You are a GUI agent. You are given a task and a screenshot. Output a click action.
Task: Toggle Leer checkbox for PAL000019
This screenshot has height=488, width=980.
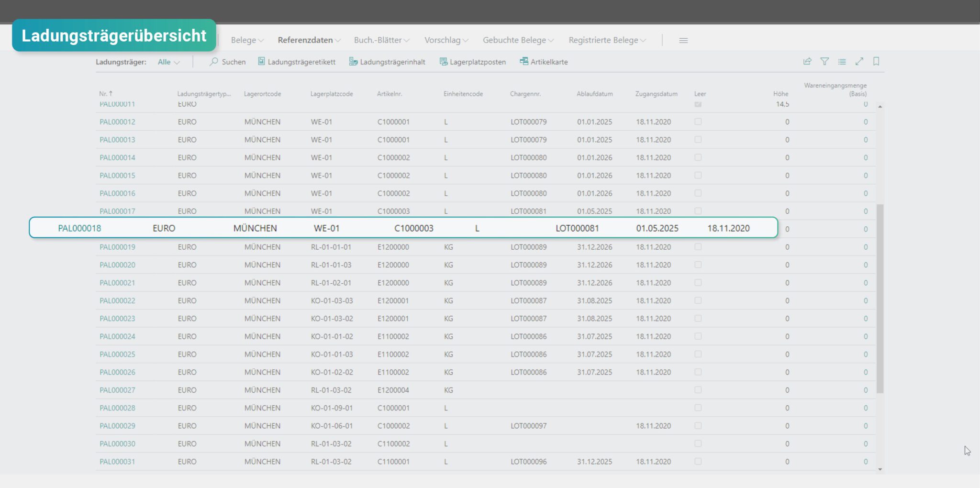point(698,247)
